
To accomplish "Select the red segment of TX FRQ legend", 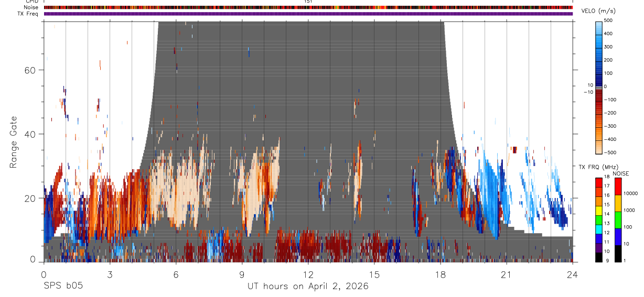I will point(599,181).
